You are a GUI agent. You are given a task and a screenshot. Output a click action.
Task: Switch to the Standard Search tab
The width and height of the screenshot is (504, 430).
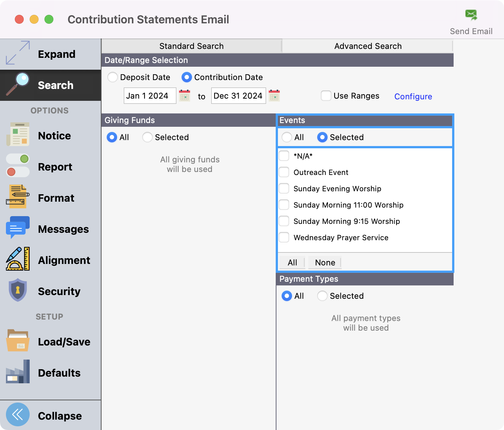[x=191, y=46]
